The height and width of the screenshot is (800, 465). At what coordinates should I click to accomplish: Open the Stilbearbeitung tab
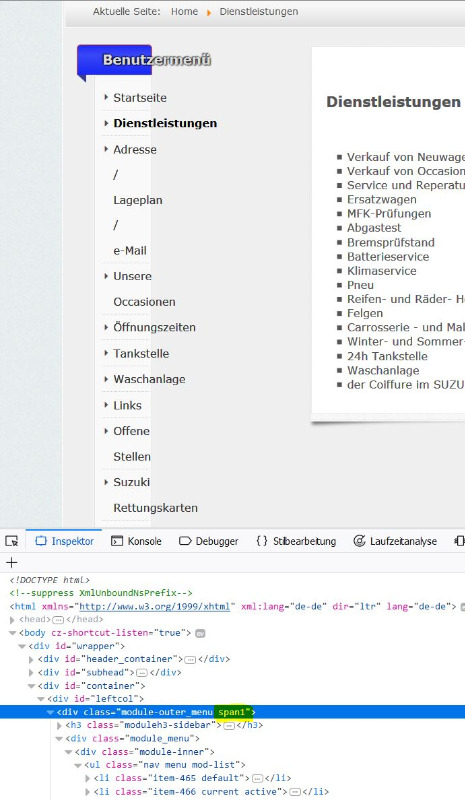pos(296,541)
